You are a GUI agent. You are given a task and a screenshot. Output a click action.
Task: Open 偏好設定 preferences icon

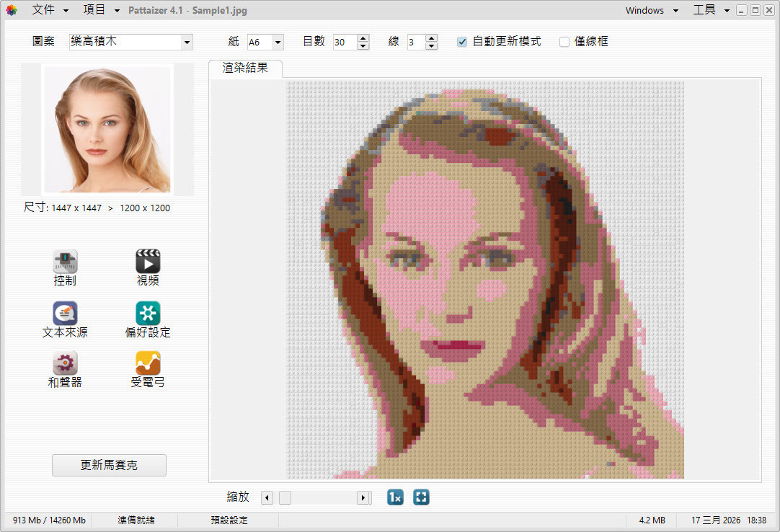148,314
